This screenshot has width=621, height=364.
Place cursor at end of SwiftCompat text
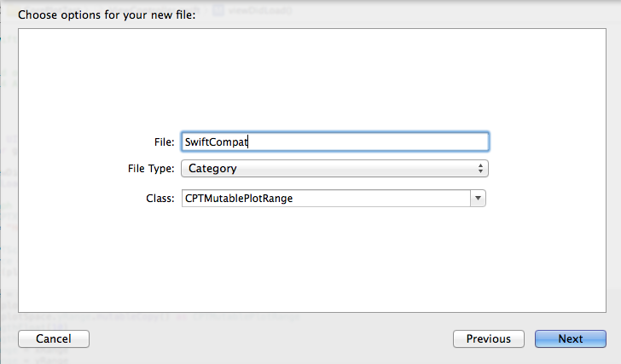pos(249,142)
